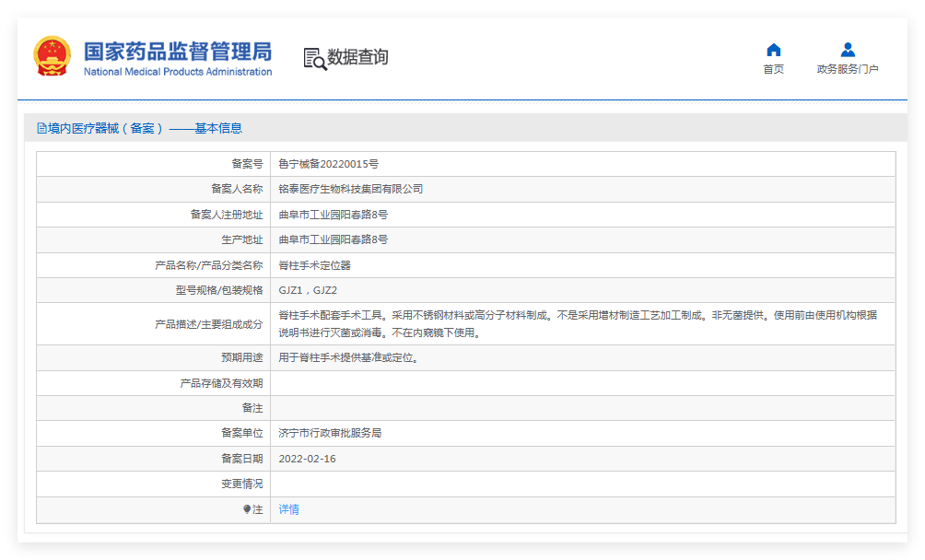Click the National Medical Products Administration subtitle

pos(177,72)
